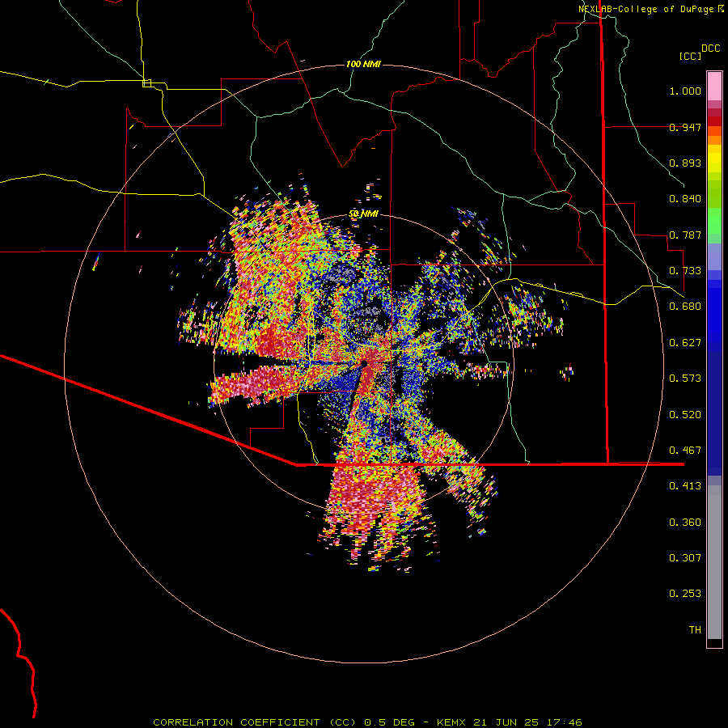Click the 0.360 legend value
Viewport: 728px width, 728px height.
coord(685,523)
